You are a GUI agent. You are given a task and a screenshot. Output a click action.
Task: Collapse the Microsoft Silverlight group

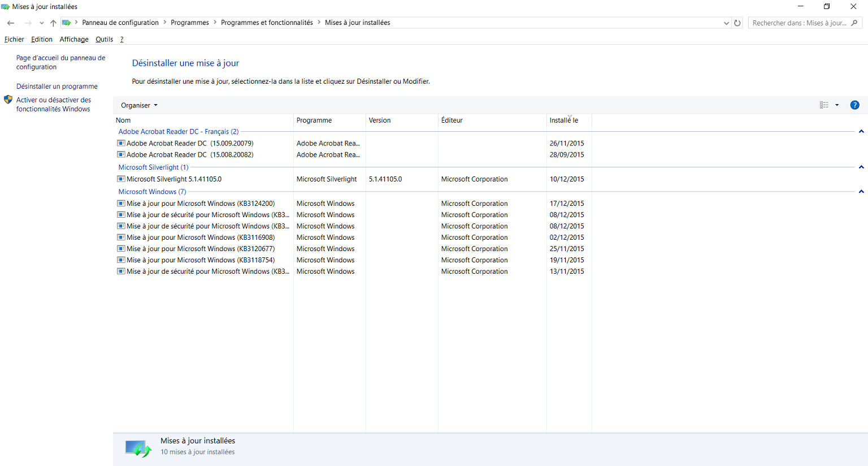(861, 167)
